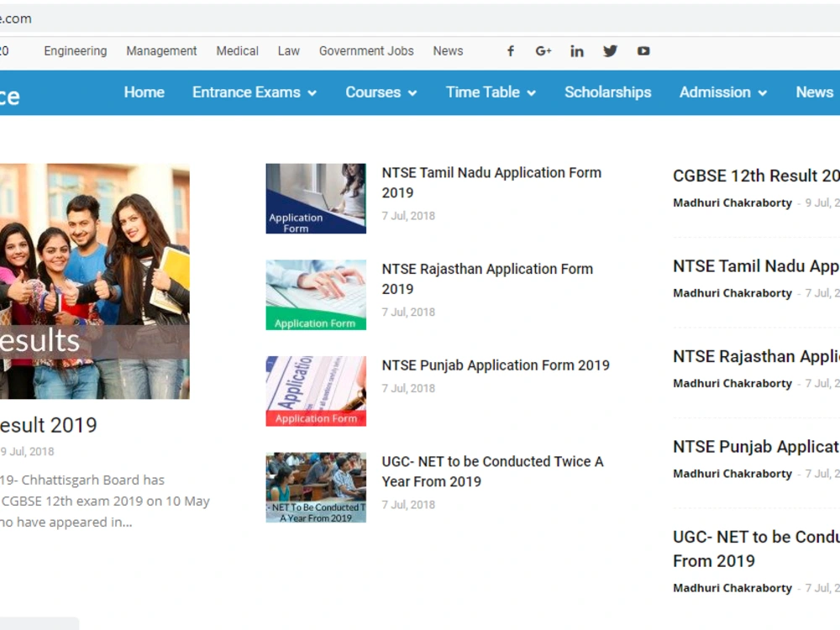Open the YouTube social icon

pos(643,51)
